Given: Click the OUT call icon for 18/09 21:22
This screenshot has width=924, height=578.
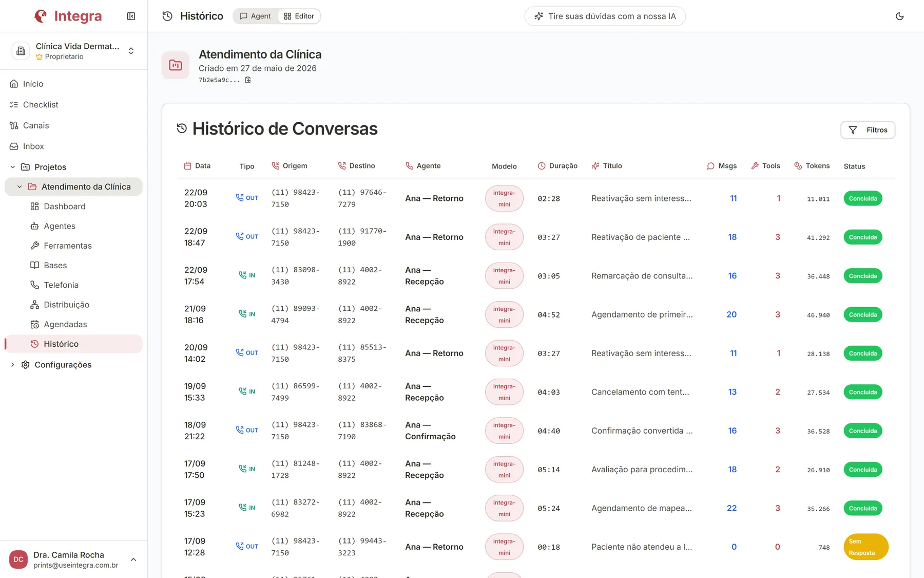Looking at the screenshot, I should click(x=246, y=430).
